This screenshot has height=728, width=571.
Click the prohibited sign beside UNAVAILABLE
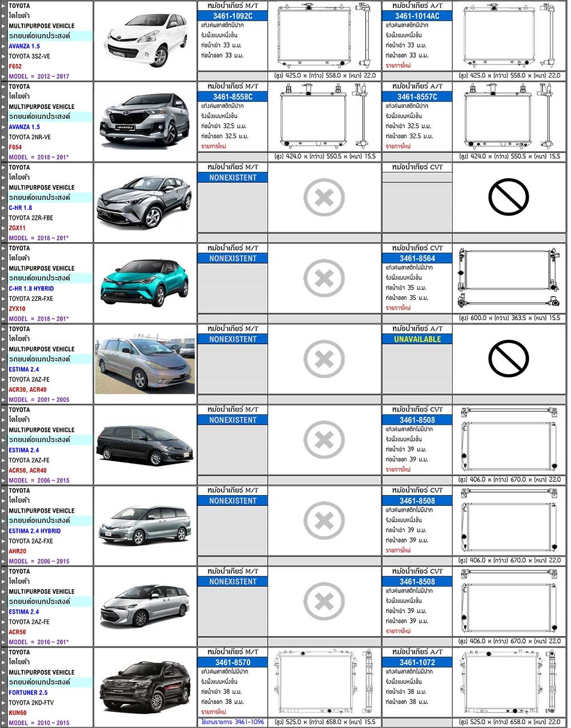click(508, 359)
